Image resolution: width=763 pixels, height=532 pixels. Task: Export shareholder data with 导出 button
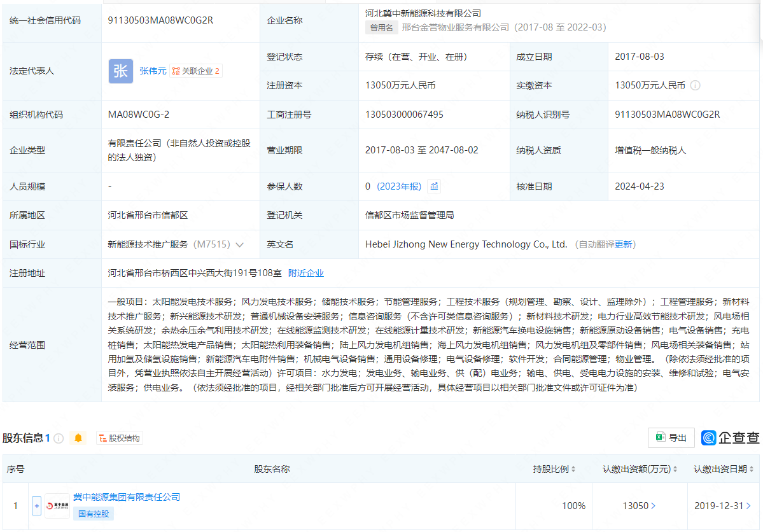pyautogui.click(x=671, y=438)
